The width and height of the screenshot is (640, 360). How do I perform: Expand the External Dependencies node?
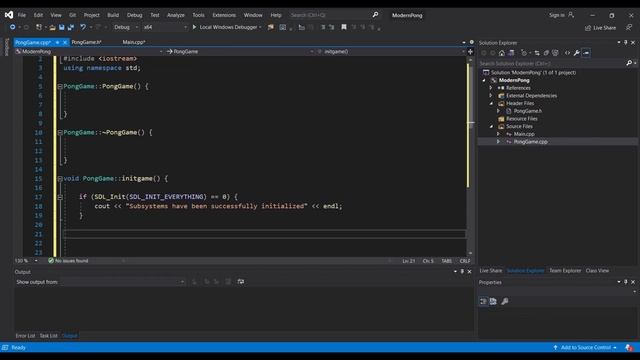(x=491, y=96)
